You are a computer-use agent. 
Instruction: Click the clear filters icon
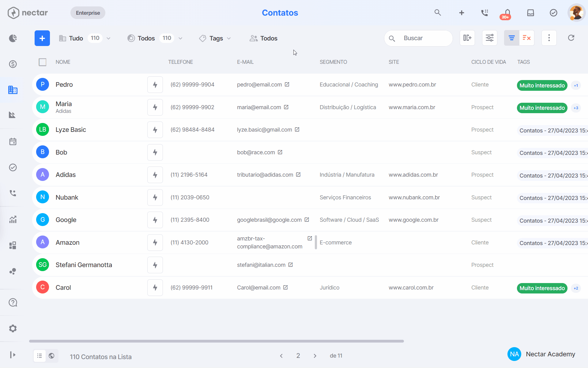(527, 38)
